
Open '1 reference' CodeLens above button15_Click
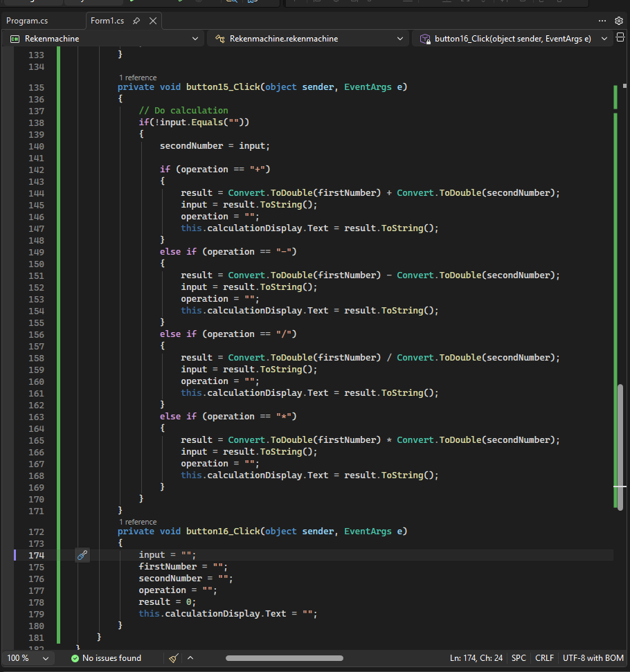[x=138, y=78]
